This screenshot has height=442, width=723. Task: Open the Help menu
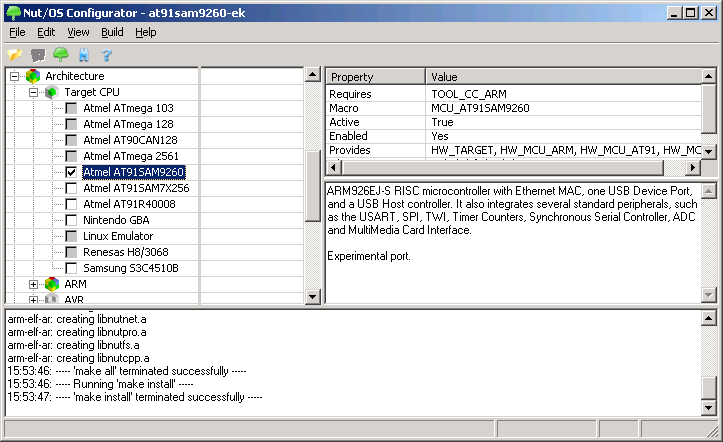coord(146,32)
